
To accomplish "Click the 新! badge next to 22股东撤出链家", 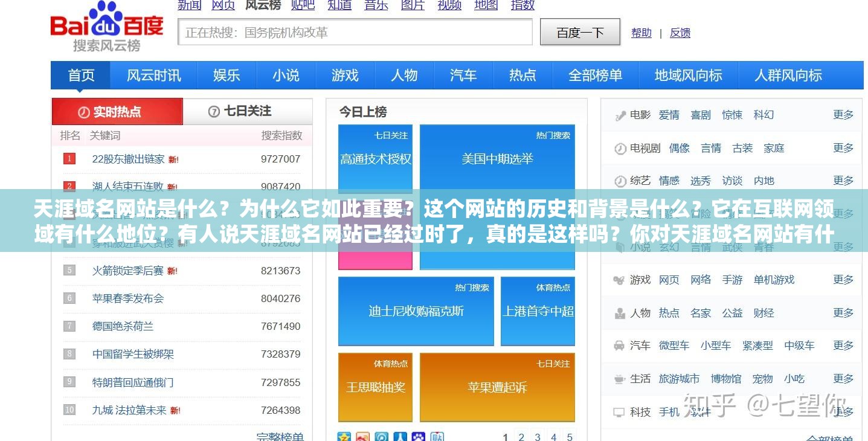I will tap(173, 160).
